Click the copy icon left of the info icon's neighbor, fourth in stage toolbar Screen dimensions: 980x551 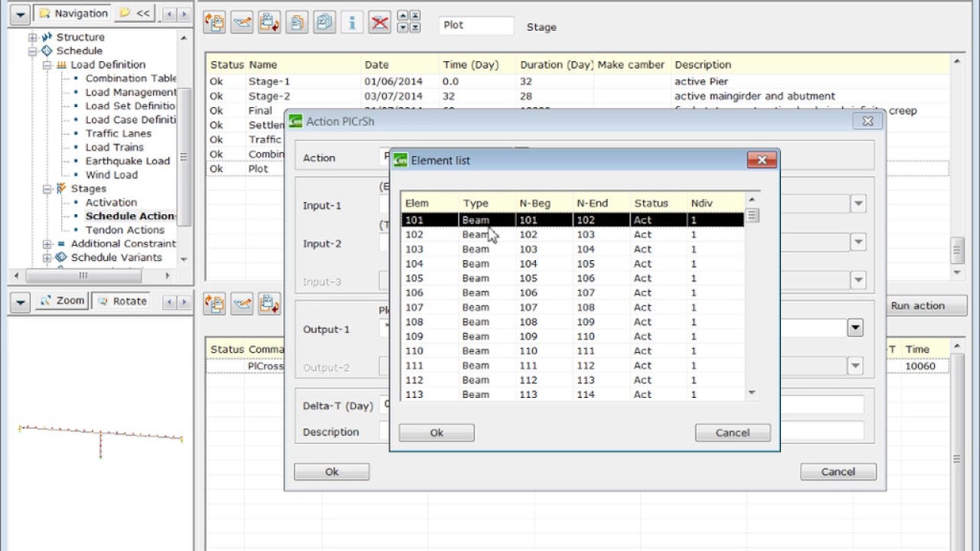297,22
